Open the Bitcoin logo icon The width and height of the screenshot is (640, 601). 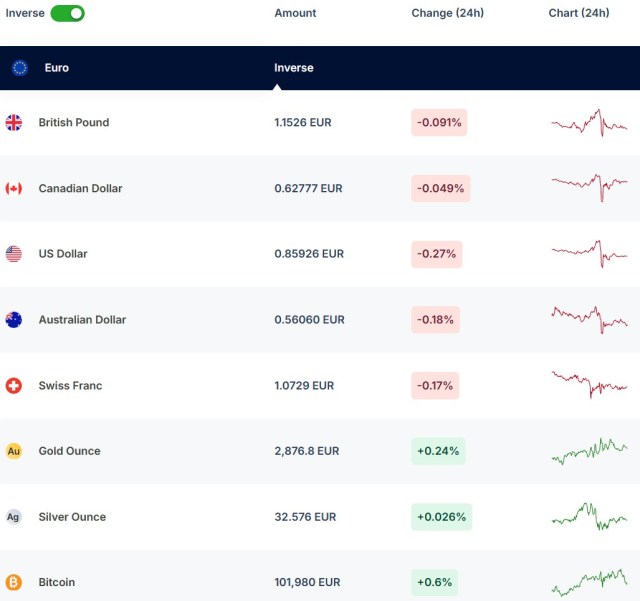(14, 582)
